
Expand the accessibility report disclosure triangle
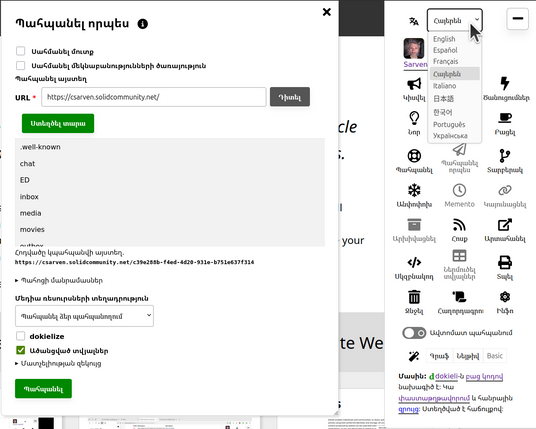coord(16,363)
